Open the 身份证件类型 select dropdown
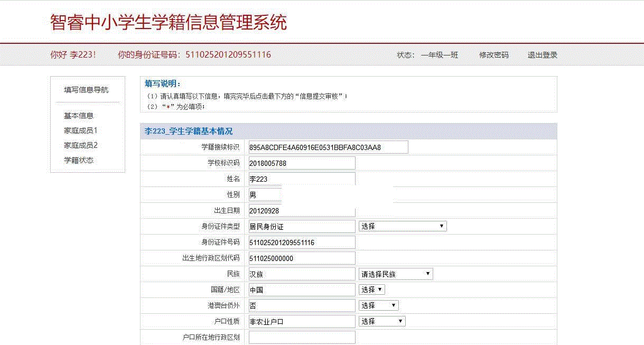The height and width of the screenshot is (345, 644). point(402,226)
